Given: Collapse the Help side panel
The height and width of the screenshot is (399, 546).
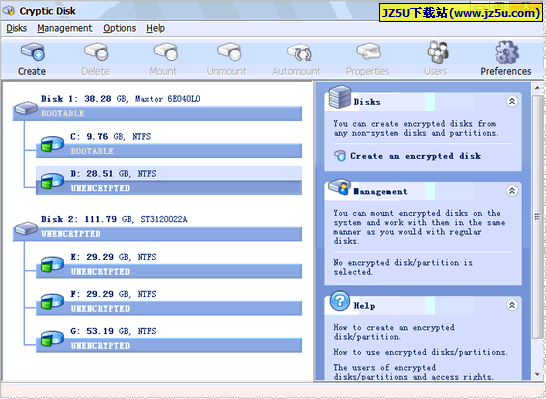Looking at the screenshot, I should pos(512,305).
